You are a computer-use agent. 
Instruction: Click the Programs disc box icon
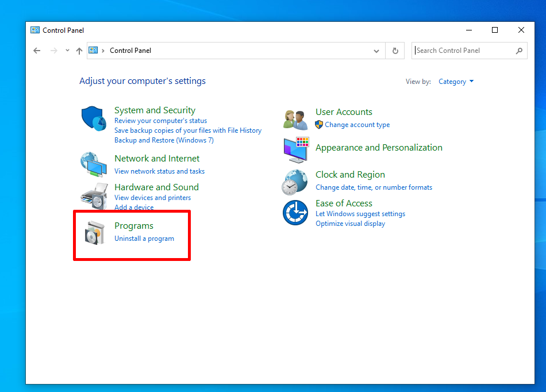point(95,233)
